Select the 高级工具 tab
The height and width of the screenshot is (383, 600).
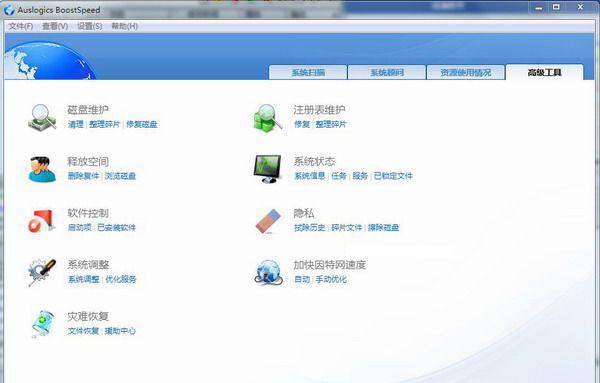point(545,72)
